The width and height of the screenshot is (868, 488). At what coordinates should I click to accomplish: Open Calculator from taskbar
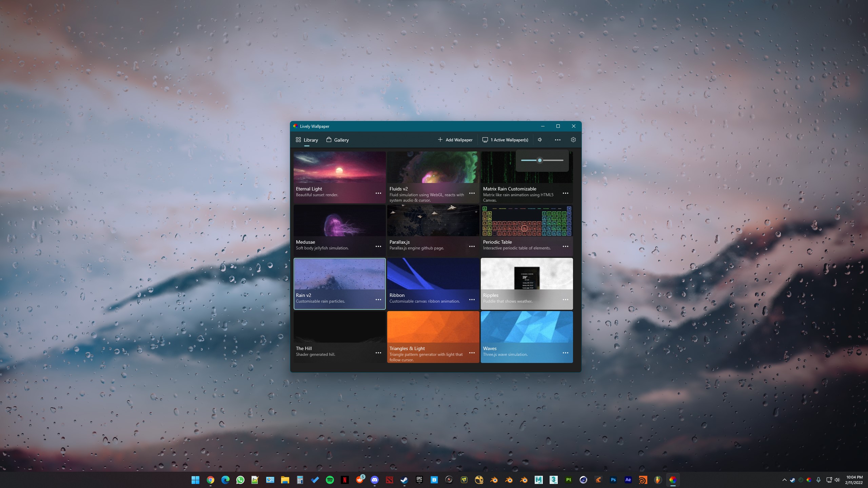click(x=300, y=480)
